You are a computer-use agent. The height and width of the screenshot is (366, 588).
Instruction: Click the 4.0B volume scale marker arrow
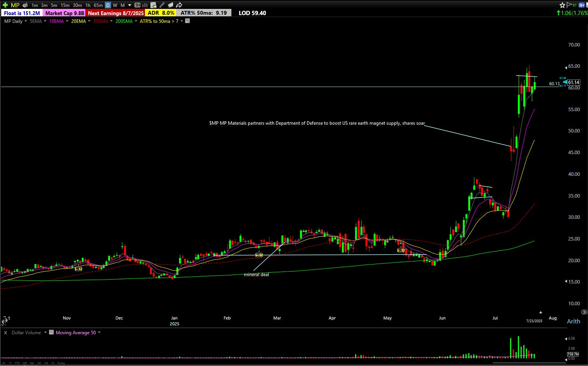[x=566, y=339]
